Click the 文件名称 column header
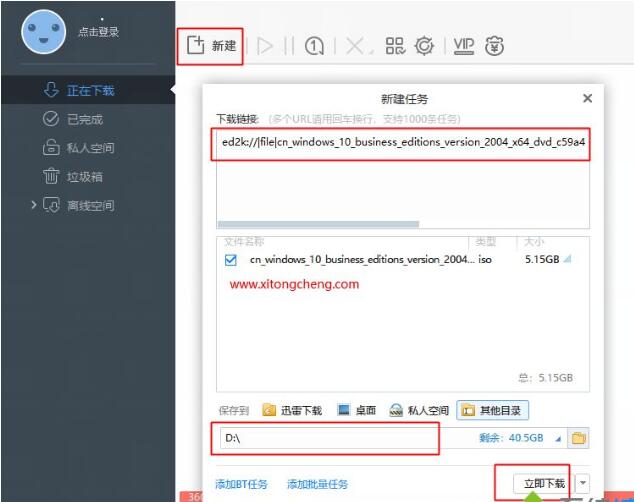634x502 pixels. [x=244, y=242]
